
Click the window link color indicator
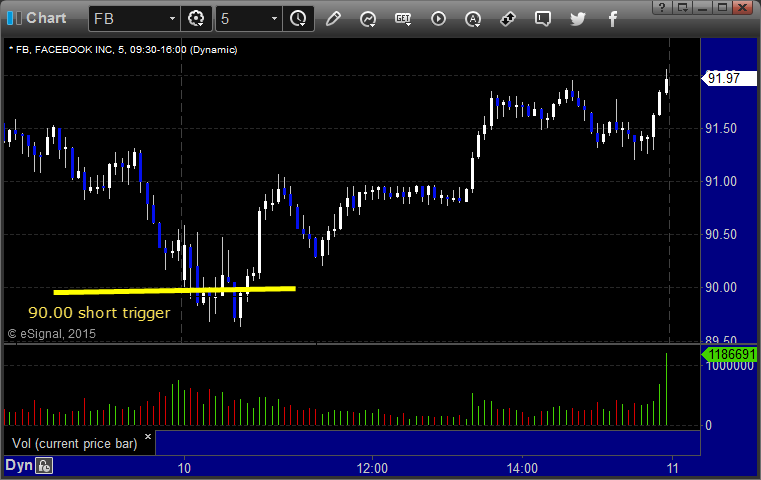pyautogui.click(x=14, y=18)
